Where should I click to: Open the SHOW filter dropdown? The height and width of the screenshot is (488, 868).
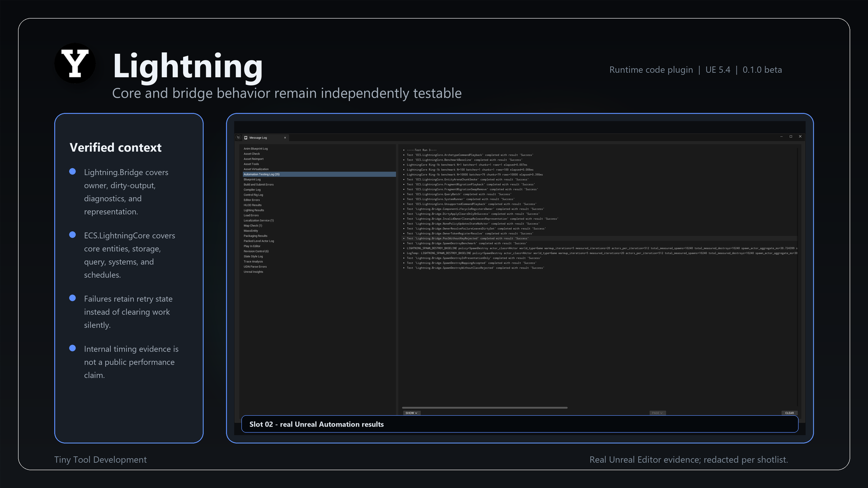[411, 413]
